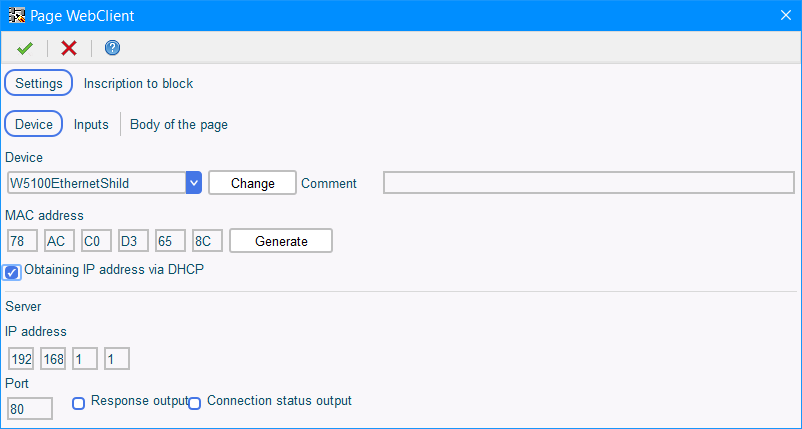This screenshot has width=802, height=429.
Task: Click the Port field showing 80
Action: click(30, 409)
